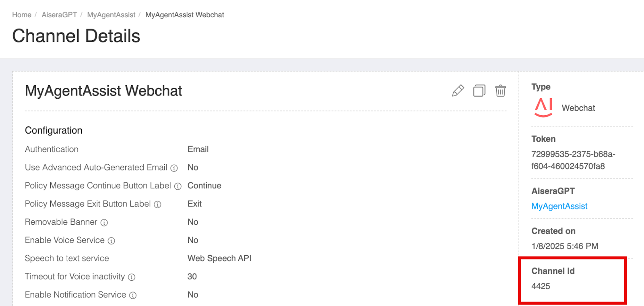Select the Use Advanced Auto-Generated Email No value
Image resolution: width=644 pixels, height=306 pixels.
193,167
